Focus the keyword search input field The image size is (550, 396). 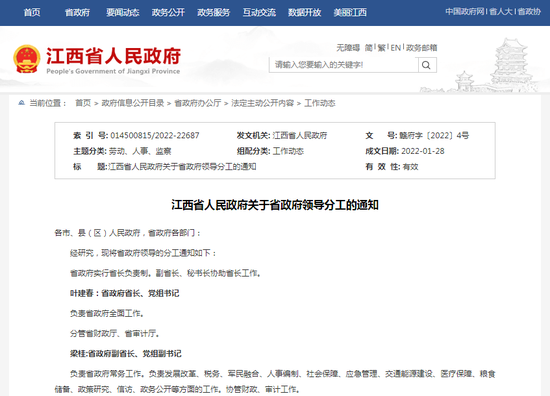344,65
